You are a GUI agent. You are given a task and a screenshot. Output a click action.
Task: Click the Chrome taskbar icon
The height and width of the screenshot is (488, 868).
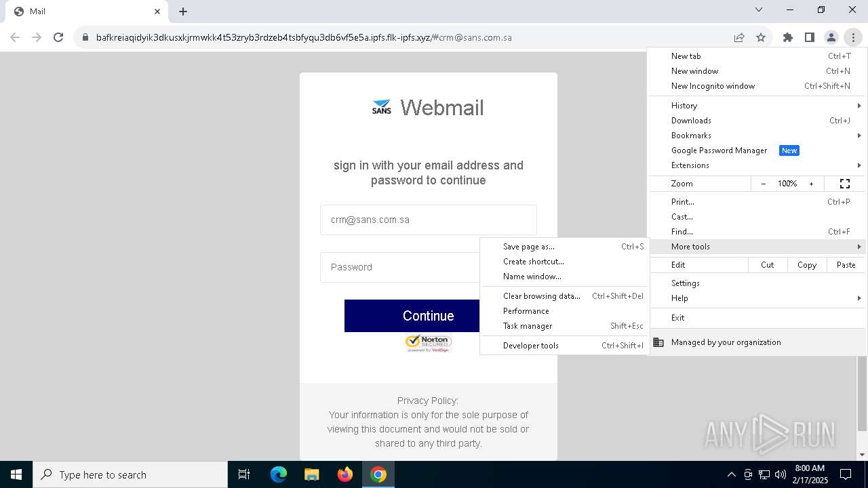[x=378, y=474]
